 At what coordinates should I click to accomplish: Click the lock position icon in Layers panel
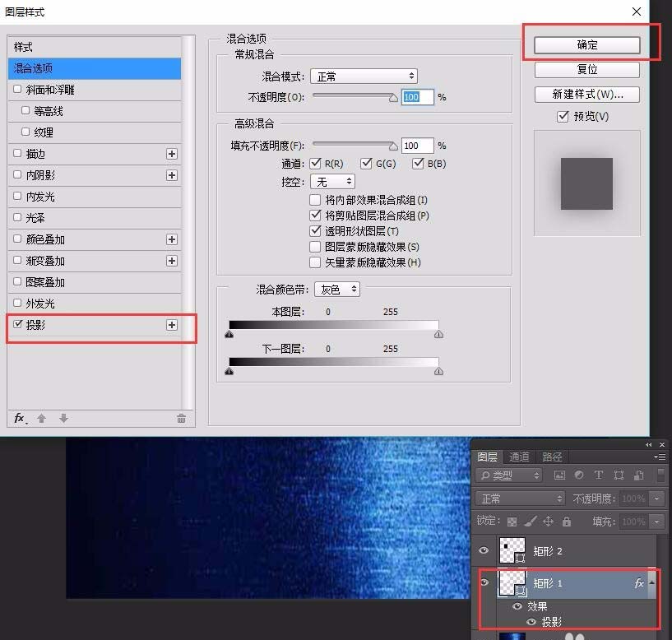(x=549, y=521)
